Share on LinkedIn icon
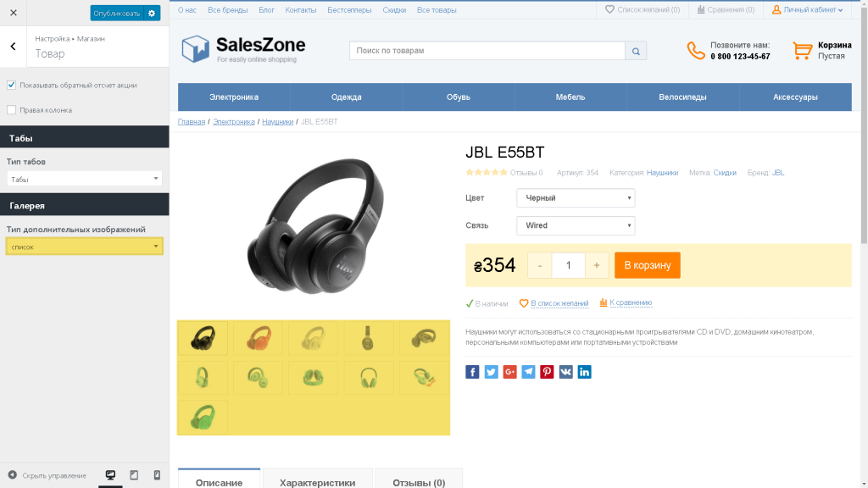The width and height of the screenshot is (868, 488). [585, 372]
